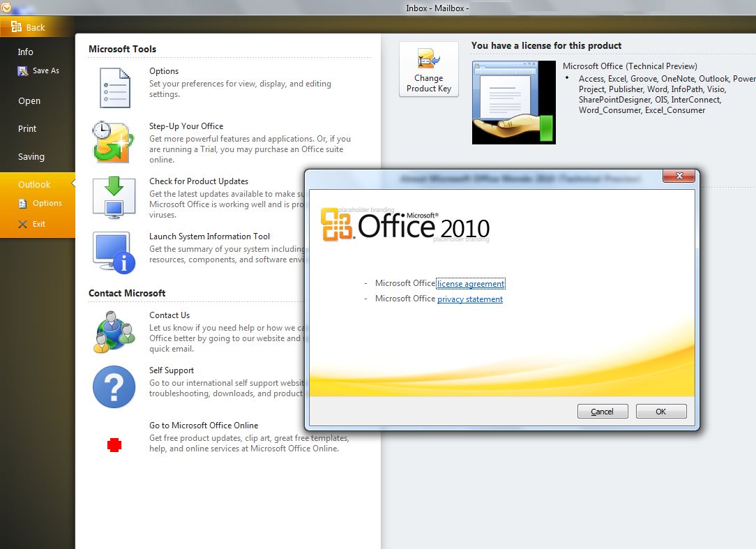756x549 pixels.
Task: Open the Microsoft Office license agreement link
Action: 471,283
